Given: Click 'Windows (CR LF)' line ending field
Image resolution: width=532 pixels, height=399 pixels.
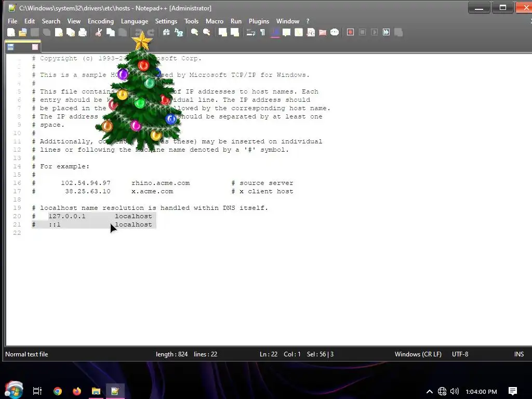Looking at the screenshot, I should point(418,354).
